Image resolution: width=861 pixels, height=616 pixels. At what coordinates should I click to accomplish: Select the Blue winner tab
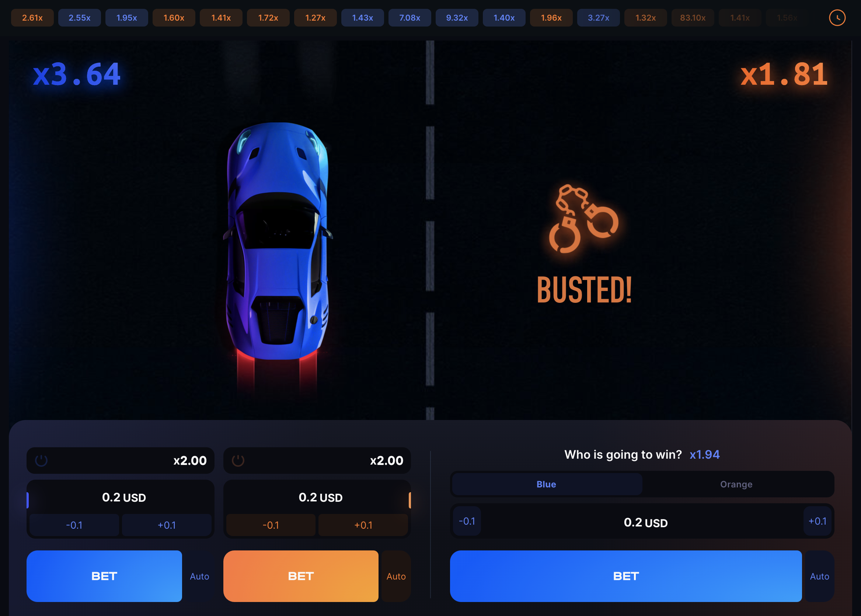pos(547,484)
